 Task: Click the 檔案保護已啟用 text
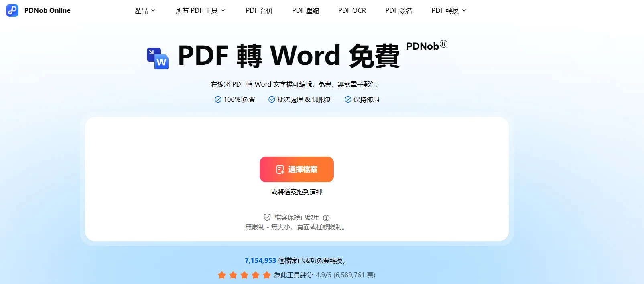click(x=297, y=217)
